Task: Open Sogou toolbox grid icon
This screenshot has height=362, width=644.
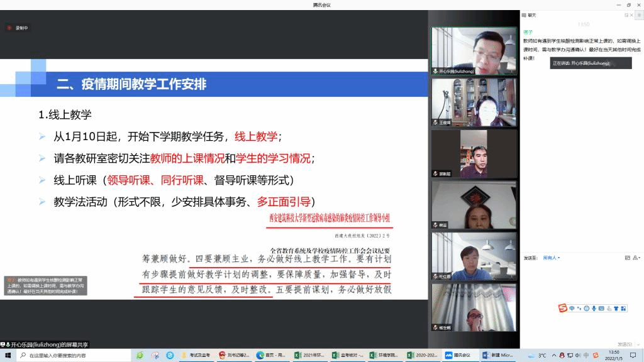Action: click(x=625, y=308)
